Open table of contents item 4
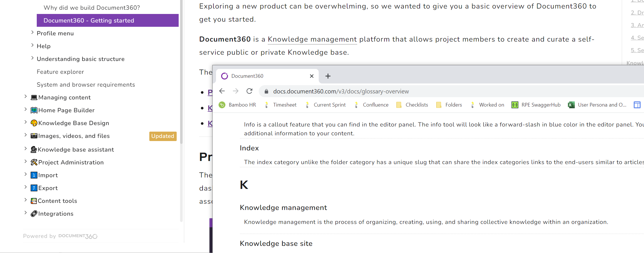 [x=637, y=38]
